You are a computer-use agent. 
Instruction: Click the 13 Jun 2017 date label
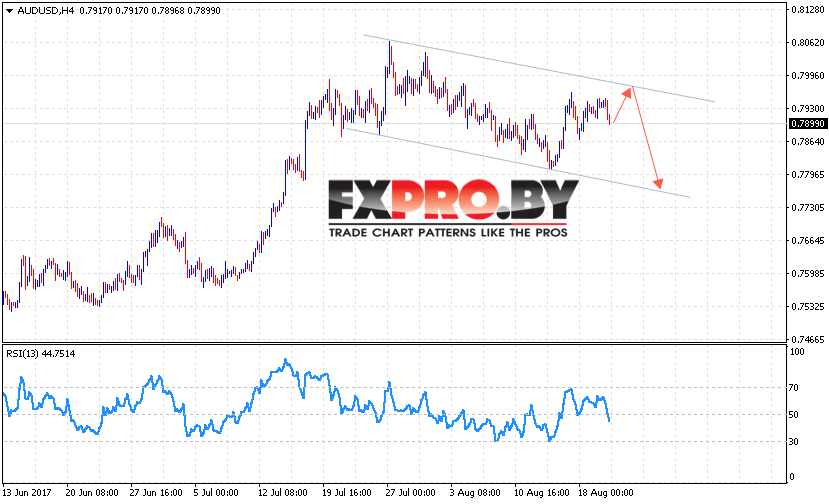coord(27,493)
